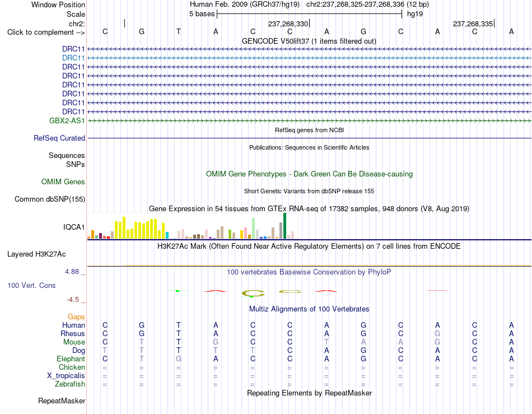Click the tallest dark green GTEx bar
This screenshot has height=414, width=532.
point(284,226)
